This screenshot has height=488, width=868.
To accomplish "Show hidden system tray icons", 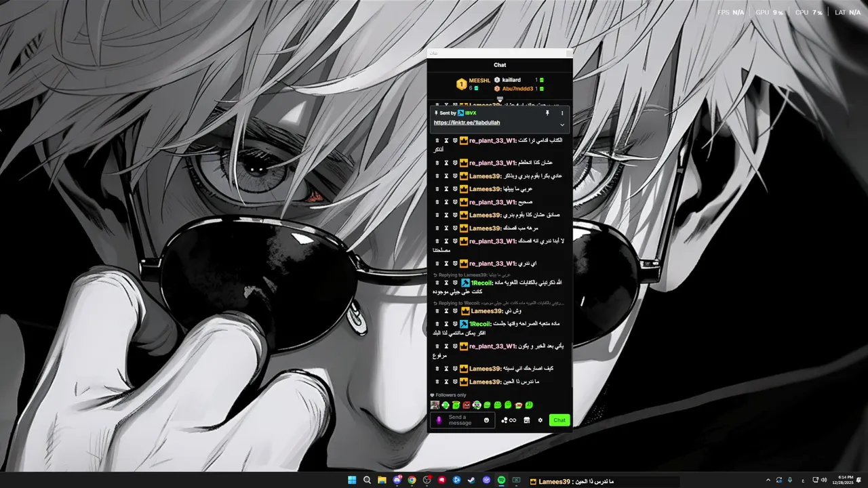I will coord(768,480).
